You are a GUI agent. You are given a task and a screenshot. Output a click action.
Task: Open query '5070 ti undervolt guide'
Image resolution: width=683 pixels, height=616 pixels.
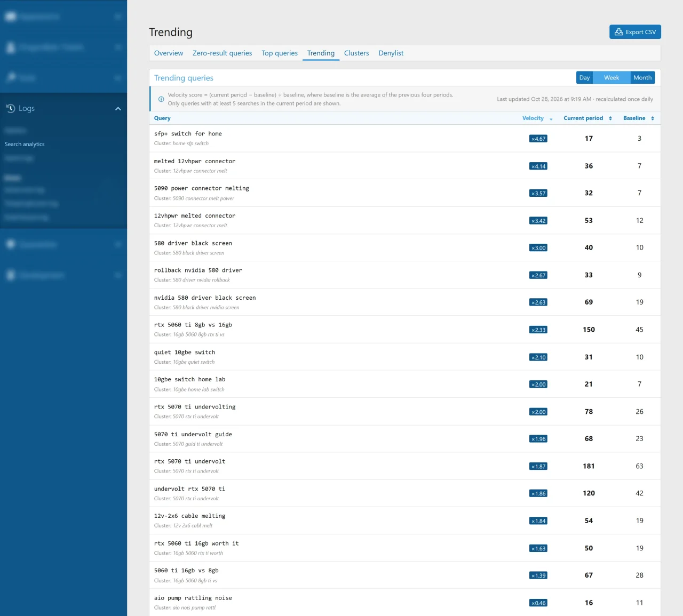(x=193, y=435)
